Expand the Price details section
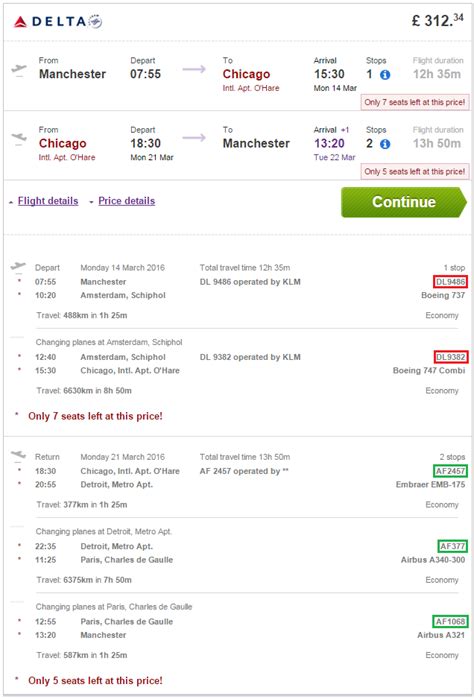Image resolution: width=474 pixels, height=699 pixels. (x=127, y=201)
